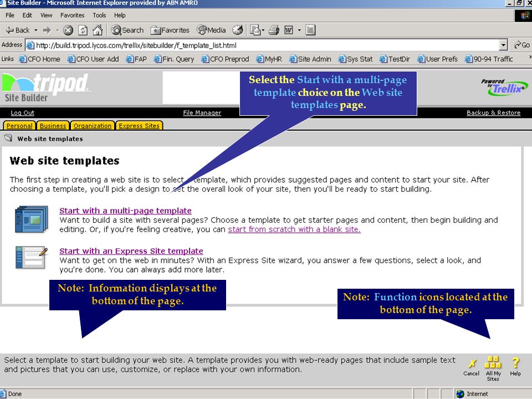Click the Internet zone status indicator
532x399 pixels.
[x=472, y=394]
